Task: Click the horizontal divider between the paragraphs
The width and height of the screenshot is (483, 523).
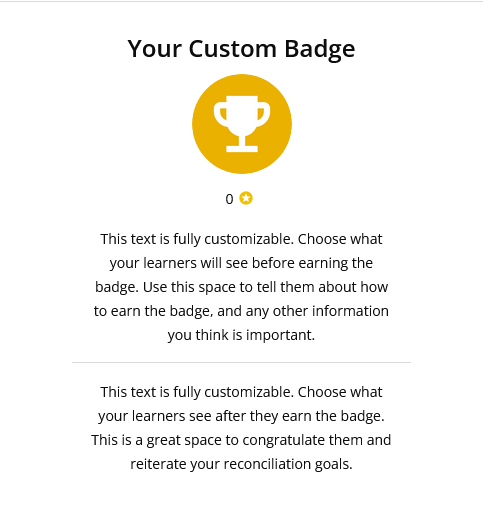Action: (x=242, y=362)
